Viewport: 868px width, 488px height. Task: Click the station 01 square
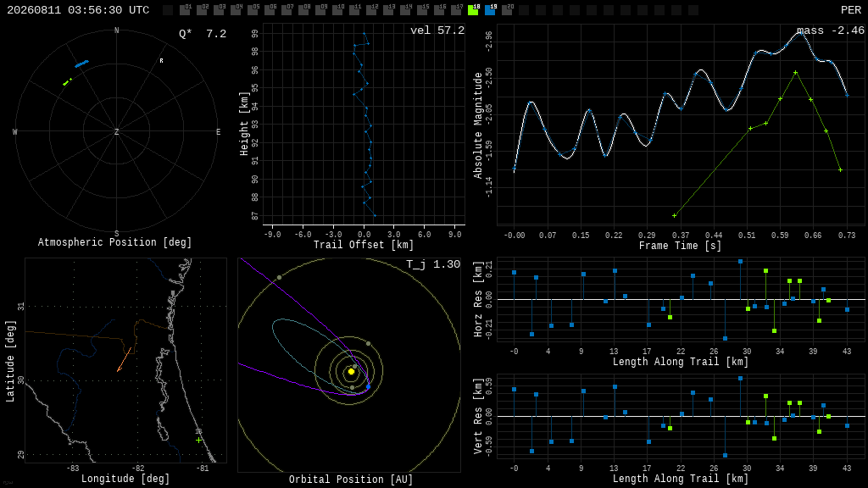point(185,10)
